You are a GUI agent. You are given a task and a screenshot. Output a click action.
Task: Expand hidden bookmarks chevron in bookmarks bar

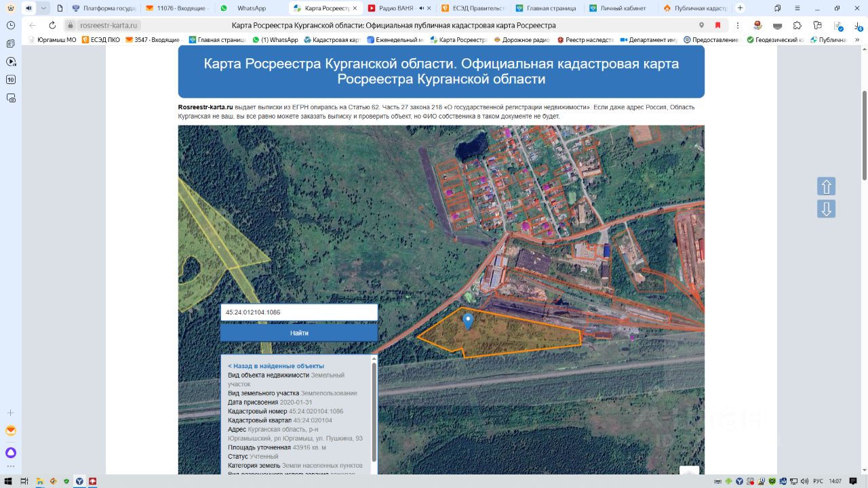(856, 40)
